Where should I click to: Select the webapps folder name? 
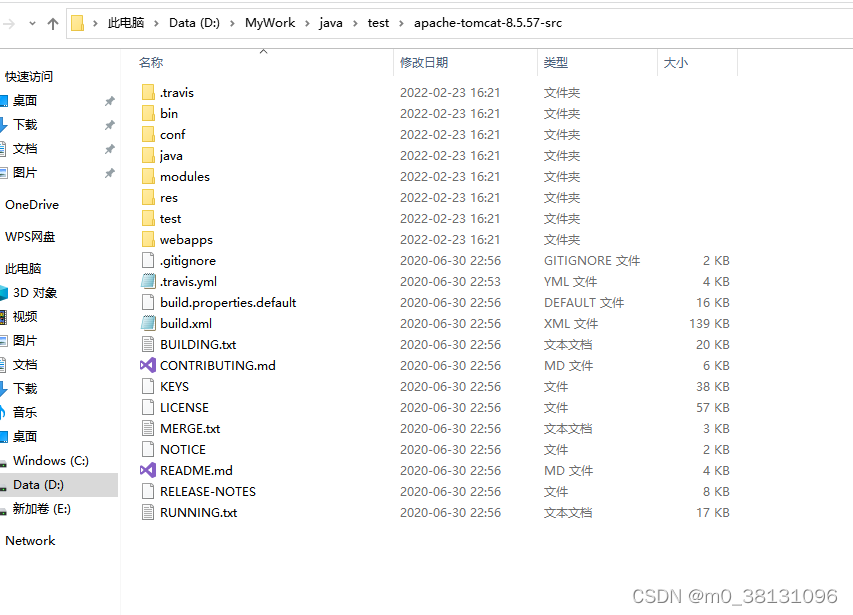(x=186, y=240)
